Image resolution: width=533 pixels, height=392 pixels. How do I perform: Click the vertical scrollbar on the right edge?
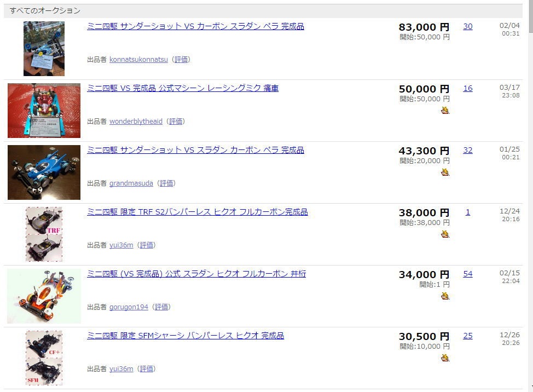[x=531, y=196]
